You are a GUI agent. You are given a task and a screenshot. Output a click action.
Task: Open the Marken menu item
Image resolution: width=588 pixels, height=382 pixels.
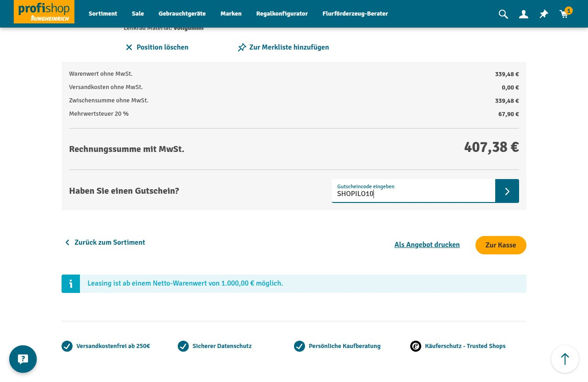231,14
